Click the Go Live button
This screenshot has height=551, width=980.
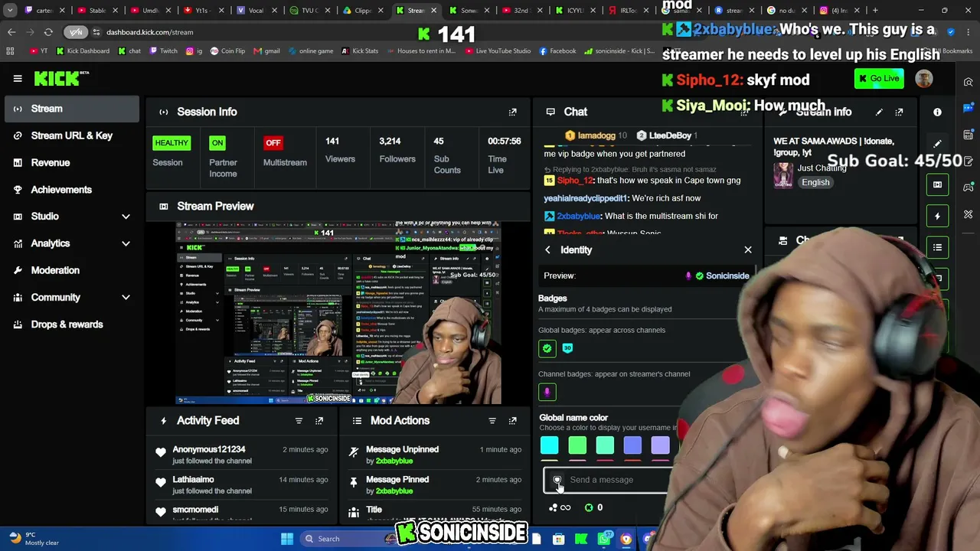879,78
